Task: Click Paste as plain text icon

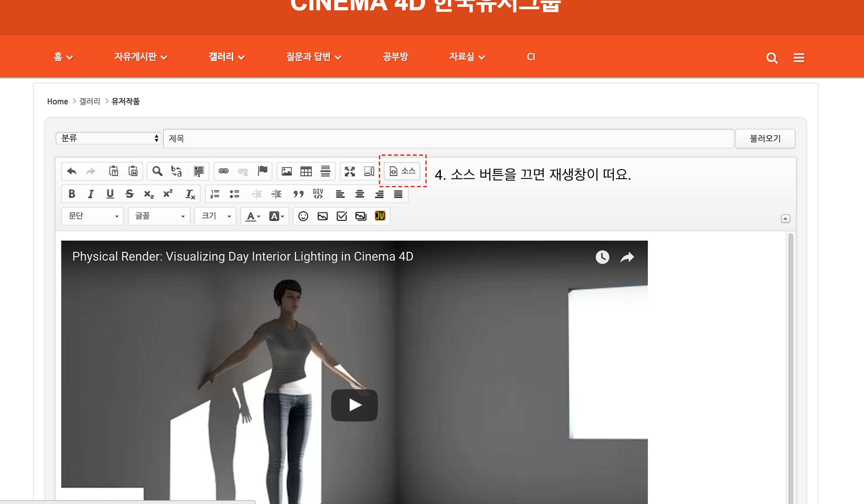Action: pyautogui.click(x=113, y=171)
